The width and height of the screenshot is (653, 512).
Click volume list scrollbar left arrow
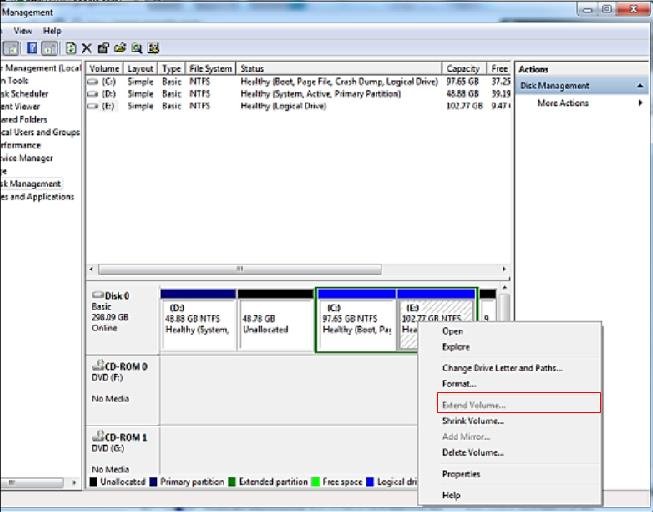click(91, 269)
